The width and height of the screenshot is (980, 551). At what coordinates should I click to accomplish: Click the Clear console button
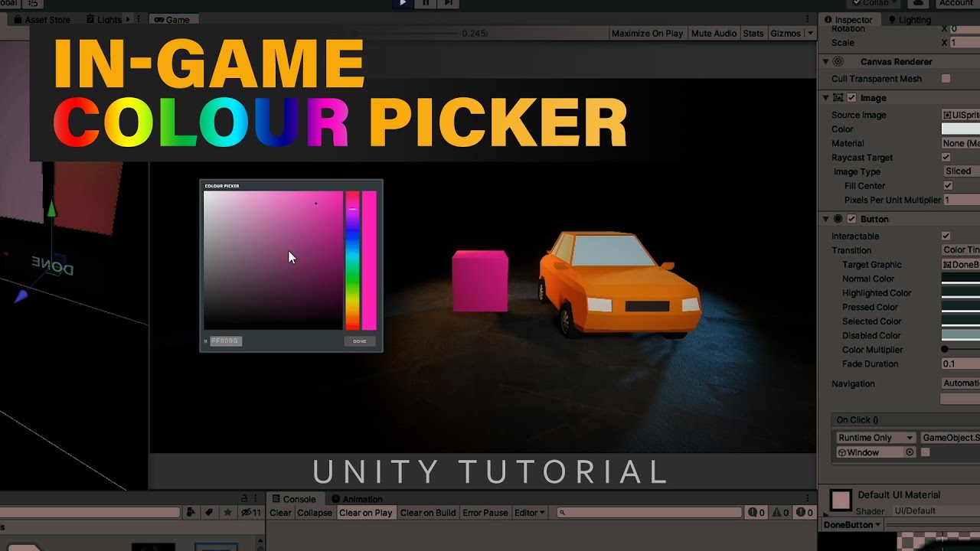[280, 513]
